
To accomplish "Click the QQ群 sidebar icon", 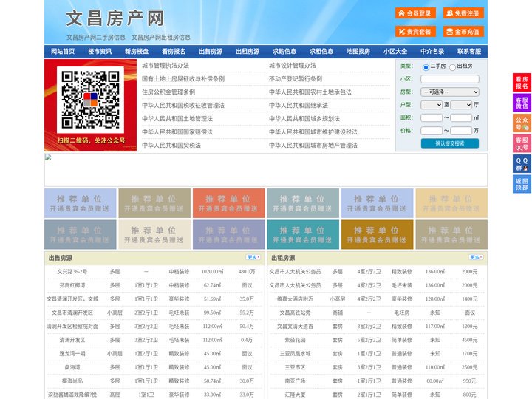I will point(522,164).
